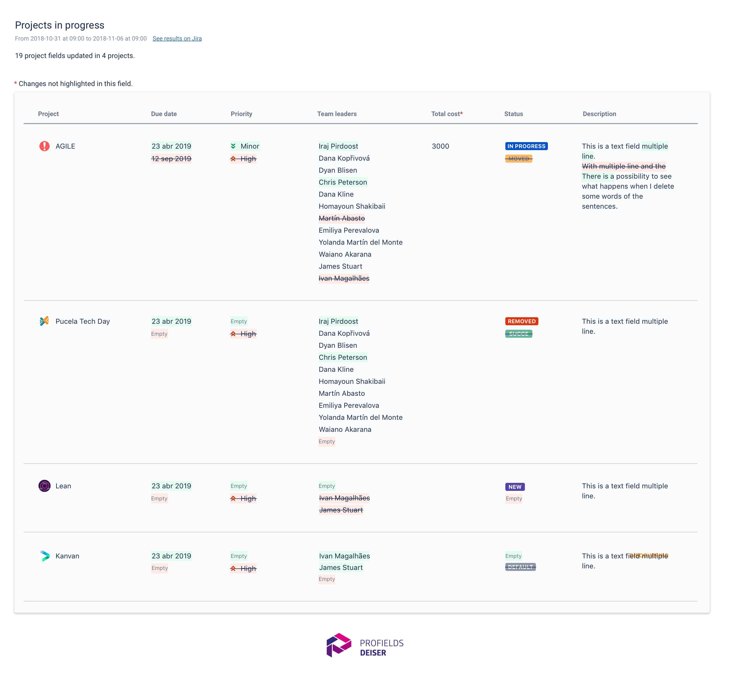Click the Kanvan project arrow icon
730x700 pixels.
coord(45,556)
